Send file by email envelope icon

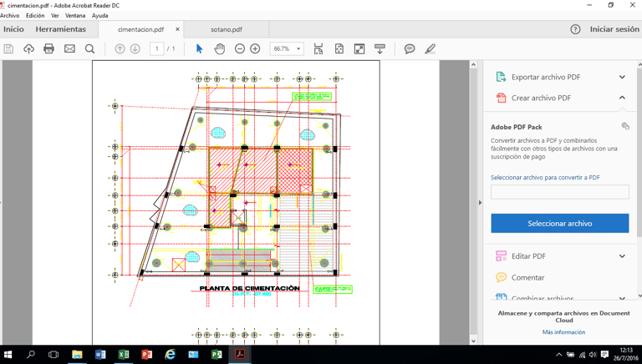point(69,48)
